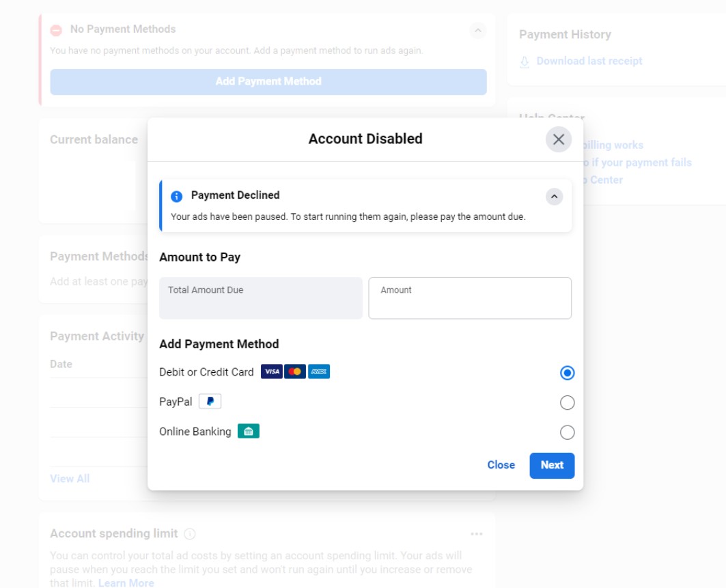This screenshot has width=726, height=588.
Task: Close the Account Disabled dialog with X
Action: [x=559, y=139]
